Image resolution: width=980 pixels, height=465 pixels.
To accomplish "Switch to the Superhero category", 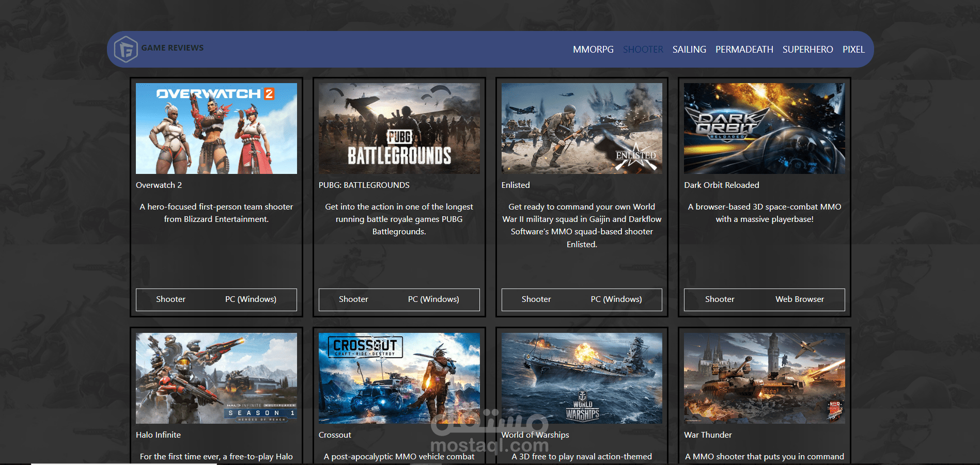I will tap(807, 50).
